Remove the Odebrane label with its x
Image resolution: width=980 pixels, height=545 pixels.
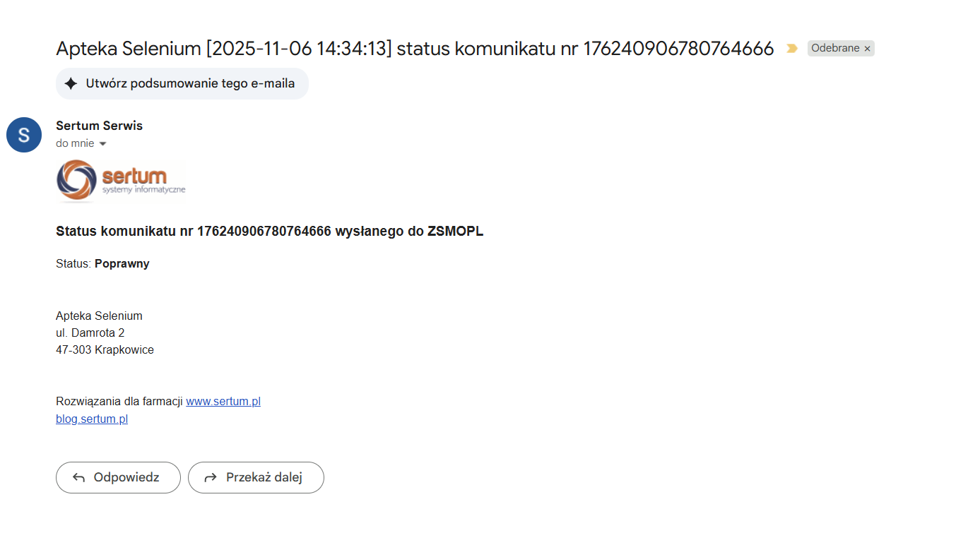click(x=867, y=49)
